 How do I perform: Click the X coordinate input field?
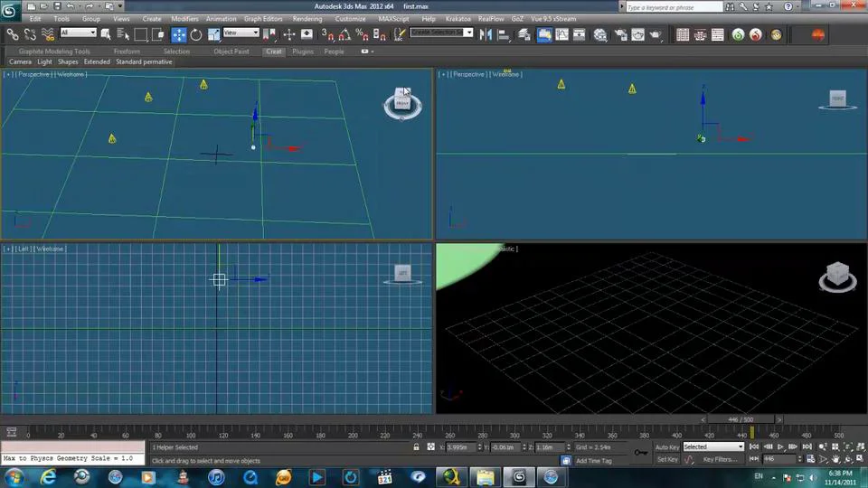point(461,447)
